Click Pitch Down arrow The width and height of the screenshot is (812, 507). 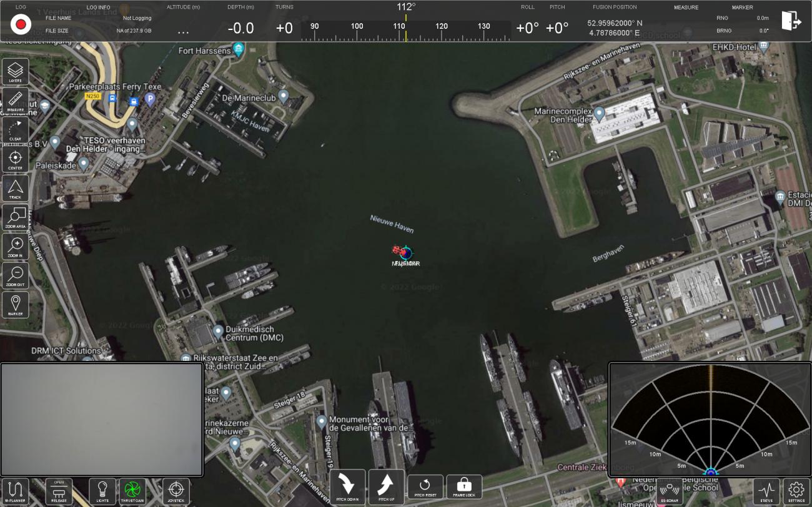pos(347,487)
